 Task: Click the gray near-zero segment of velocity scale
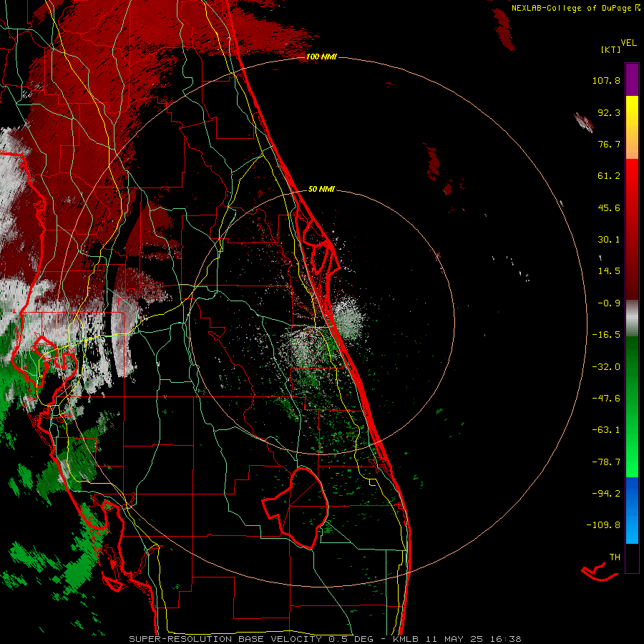pos(632,318)
